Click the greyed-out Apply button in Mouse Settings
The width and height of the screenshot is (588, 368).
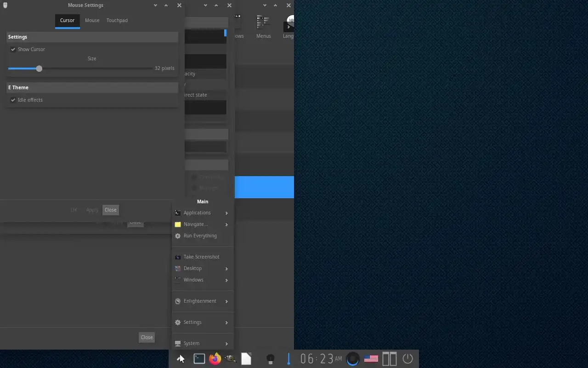(x=92, y=210)
